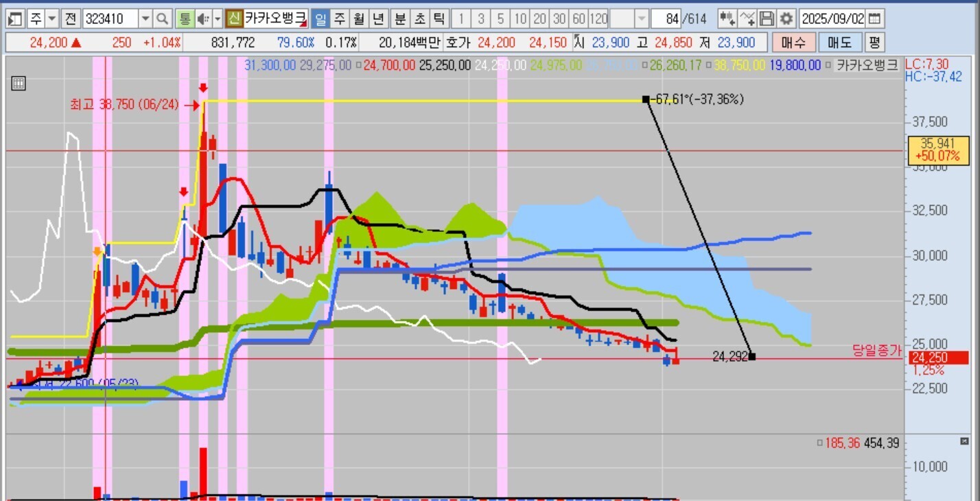The image size is (980, 501).
Task: Toggle the 전 button
Action: point(71,19)
